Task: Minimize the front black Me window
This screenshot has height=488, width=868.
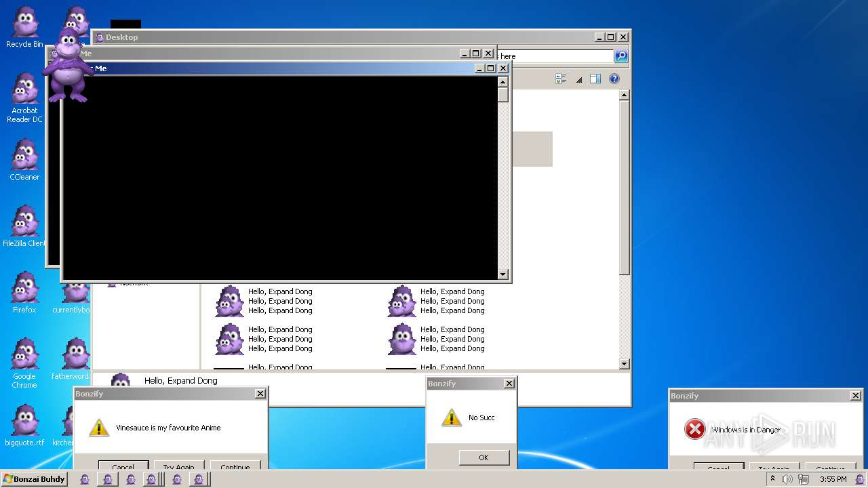Action: (479, 68)
